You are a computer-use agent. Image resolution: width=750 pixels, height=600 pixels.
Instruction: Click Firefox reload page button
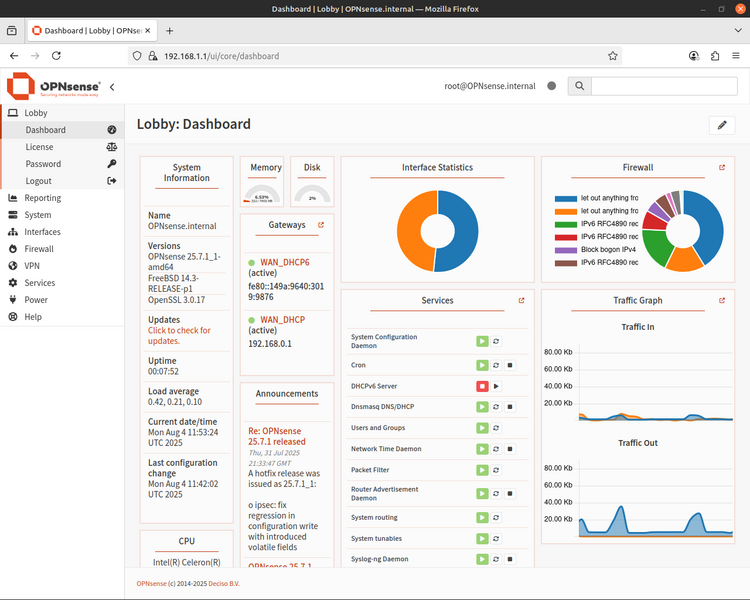(56, 56)
